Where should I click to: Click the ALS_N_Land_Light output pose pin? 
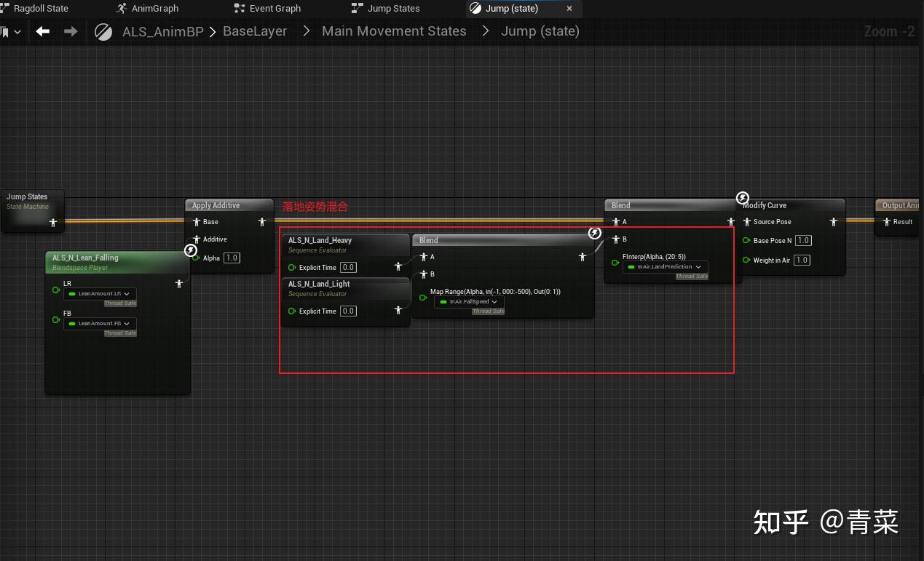click(398, 310)
